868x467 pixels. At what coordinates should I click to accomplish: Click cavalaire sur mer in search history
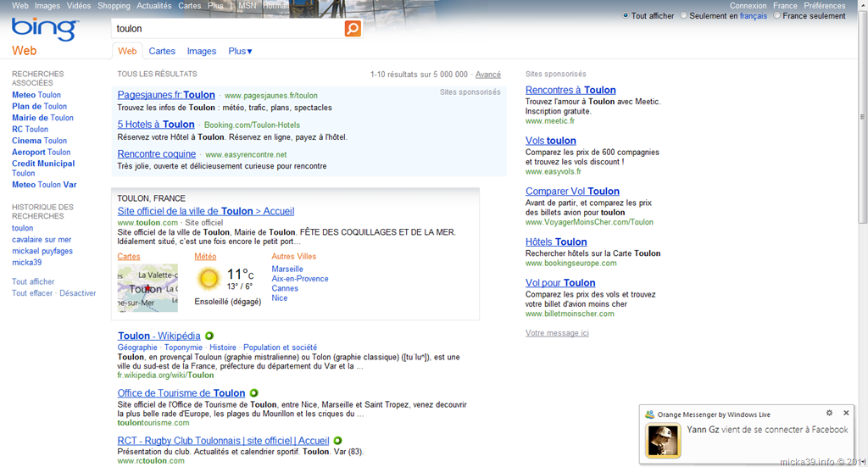click(42, 240)
